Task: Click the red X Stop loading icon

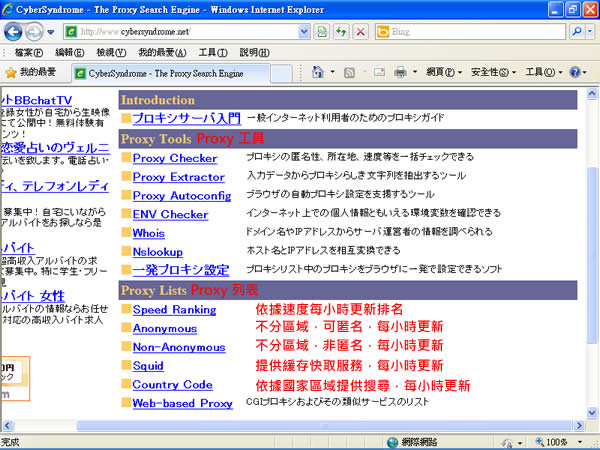Action: point(360,32)
